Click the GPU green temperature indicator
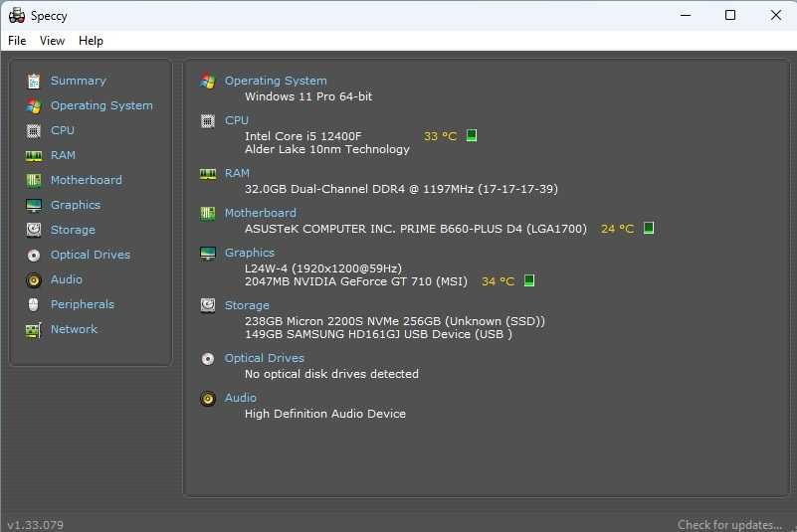Image resolution: width=797 pixels, height=532 pixels. (x=529, y=280)
